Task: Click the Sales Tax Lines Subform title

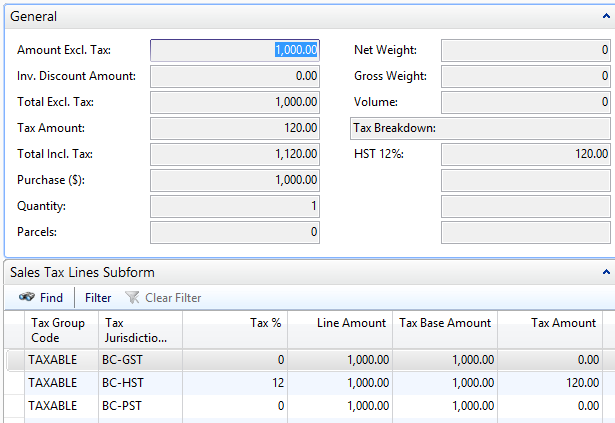Action: point(82,272)
